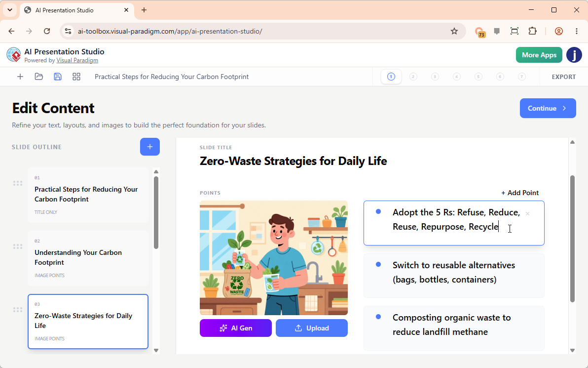Open tab search dropdown arrow
Image resolution: width=588 pixels, height=368 pixels.
pos(10,10)
